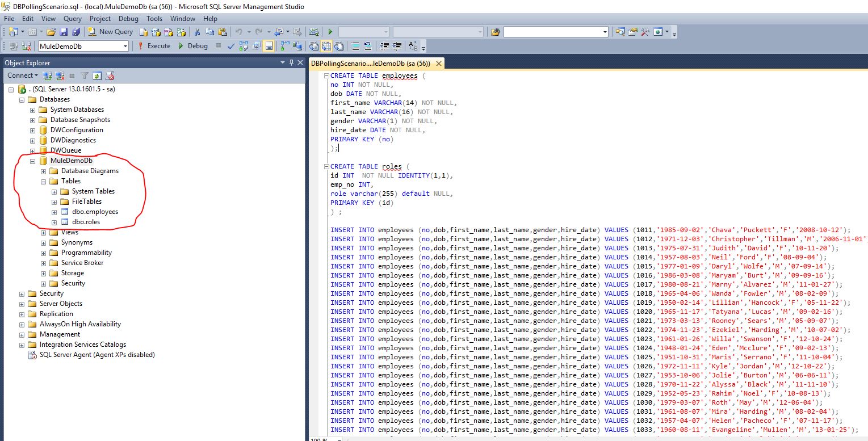Expand the Programmability folder
Screen dimensions: 868x441
pyautogui.click(x=44, y=253)
